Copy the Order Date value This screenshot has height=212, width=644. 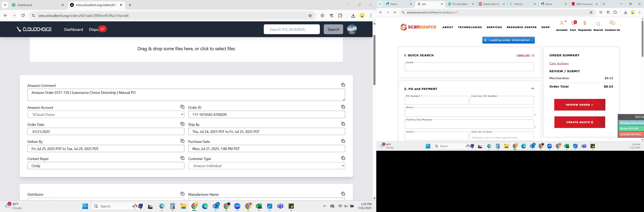[x=182, y=124]
